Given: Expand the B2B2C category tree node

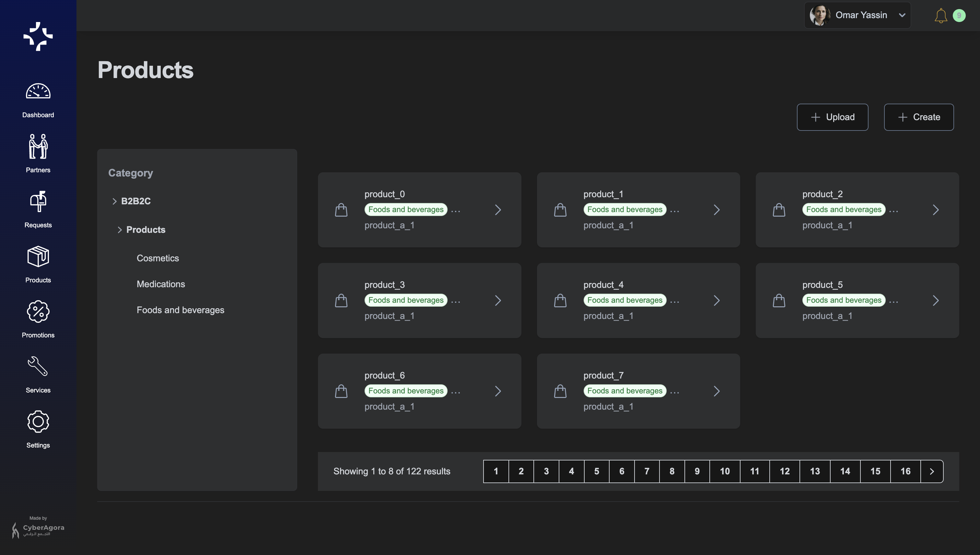Looking at the screenshot, I should pyautogui.click(x=114, y=201).
